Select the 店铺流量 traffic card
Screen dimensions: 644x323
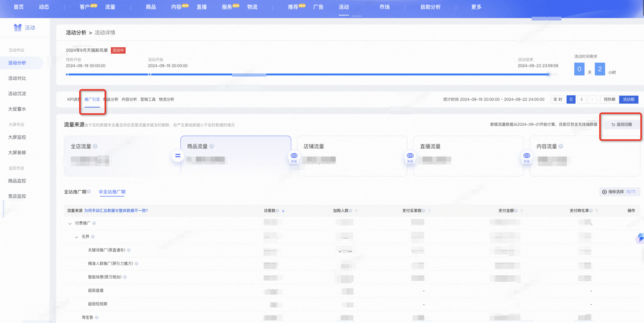click(x=352, y=156)
